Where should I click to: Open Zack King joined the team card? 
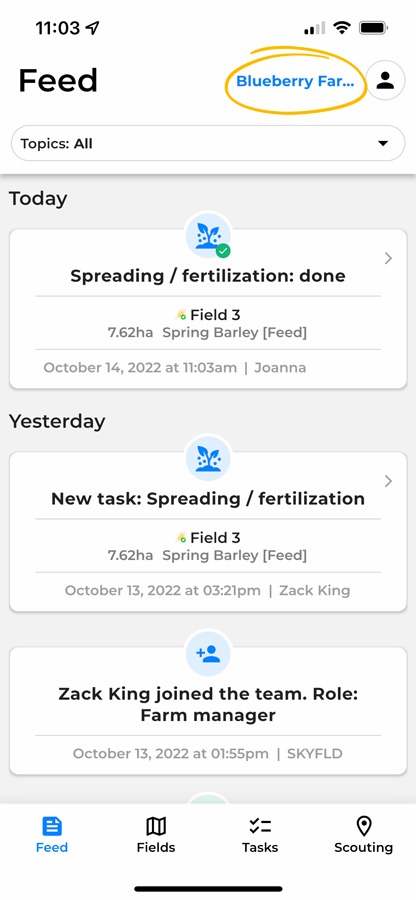(x=208, y=711)
